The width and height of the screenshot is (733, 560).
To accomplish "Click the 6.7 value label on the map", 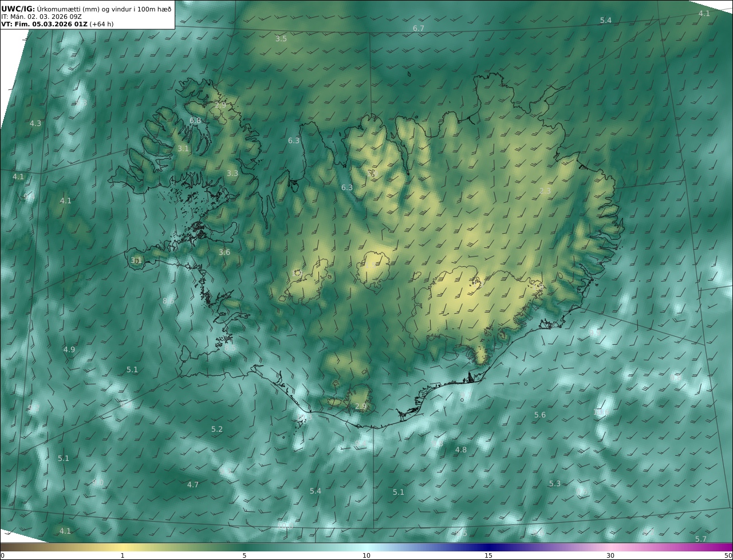I will 419,29.
